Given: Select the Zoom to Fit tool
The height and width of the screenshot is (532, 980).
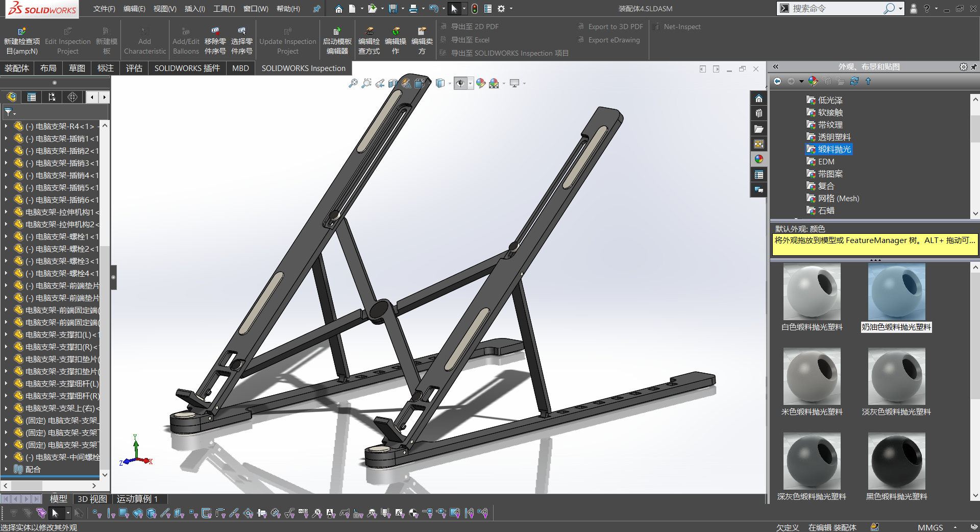Looking at the screenshot, I should (353, 83).
